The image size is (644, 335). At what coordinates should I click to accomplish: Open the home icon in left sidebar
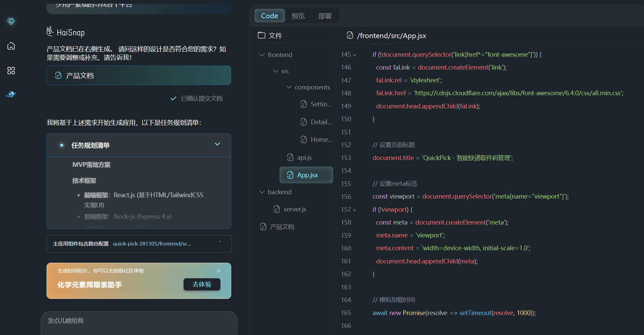pos(11,46)
